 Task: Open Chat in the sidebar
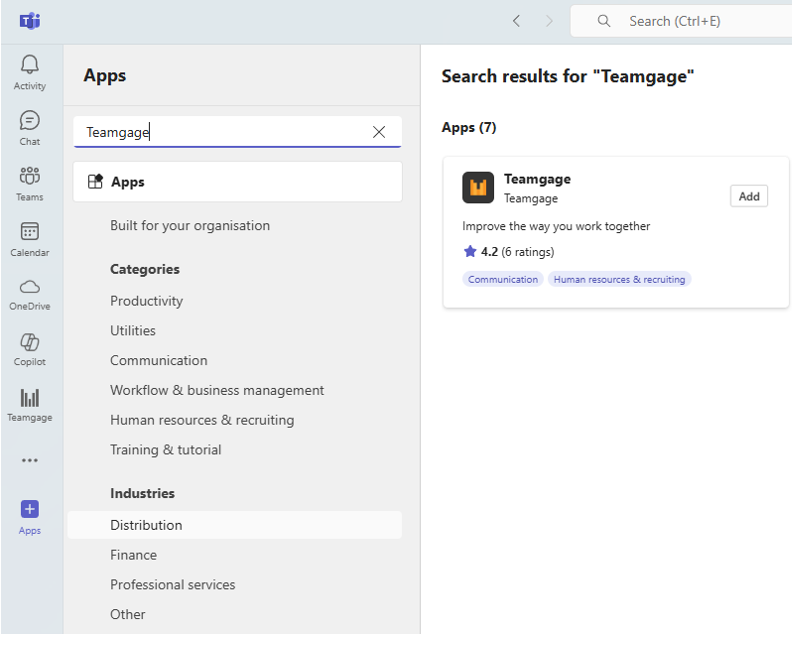tap(30, 121)
